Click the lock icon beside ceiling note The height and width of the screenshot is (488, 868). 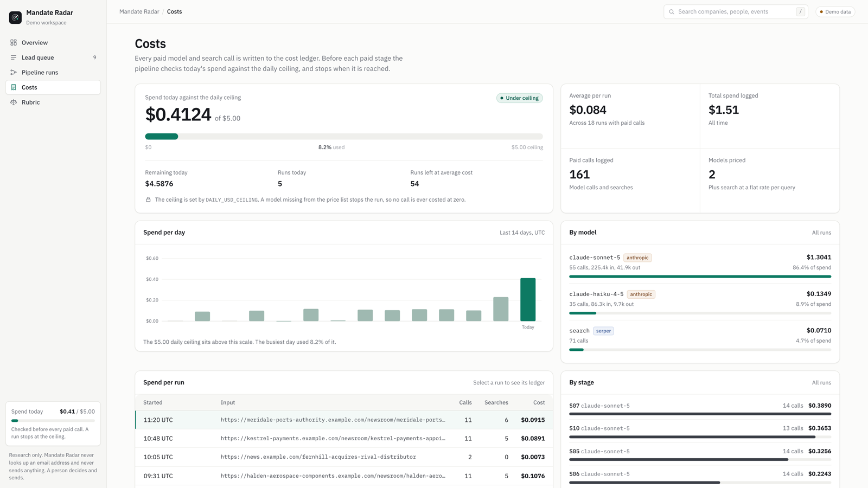(148, 200)
